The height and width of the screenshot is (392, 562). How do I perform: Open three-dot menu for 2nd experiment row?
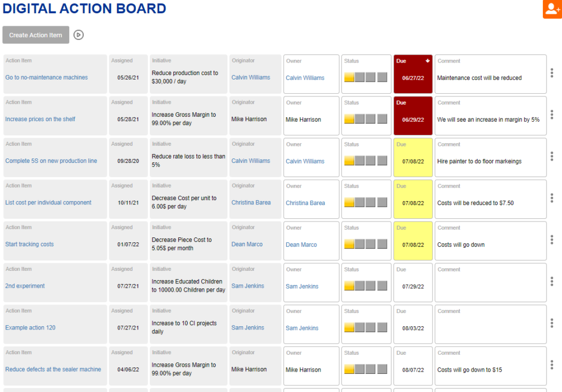pyautogui.click(x=552, y=281)
